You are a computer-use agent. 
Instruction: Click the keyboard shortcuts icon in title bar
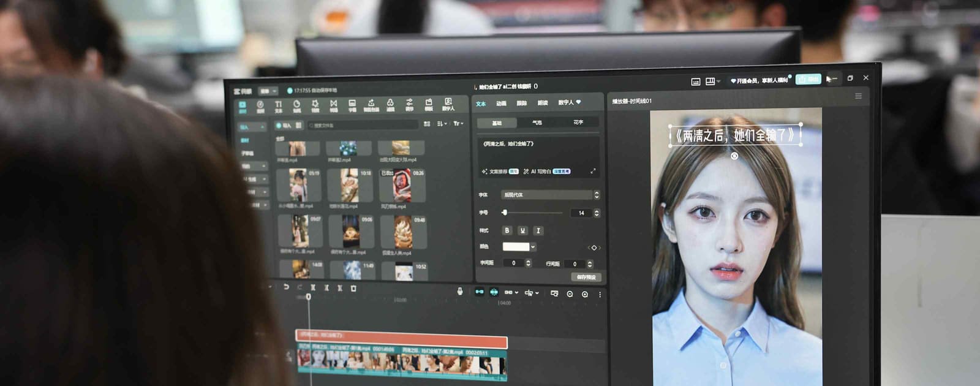(x=696, y=81)
